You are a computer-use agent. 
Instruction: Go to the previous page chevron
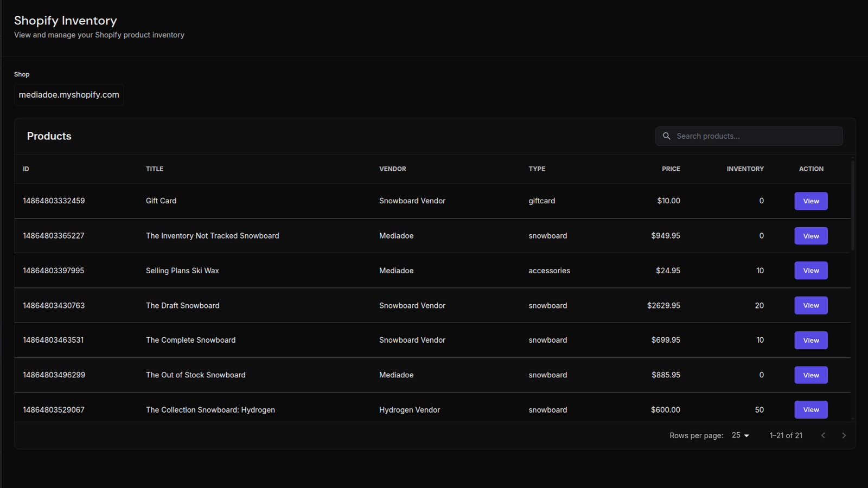(x=823, y=435)
